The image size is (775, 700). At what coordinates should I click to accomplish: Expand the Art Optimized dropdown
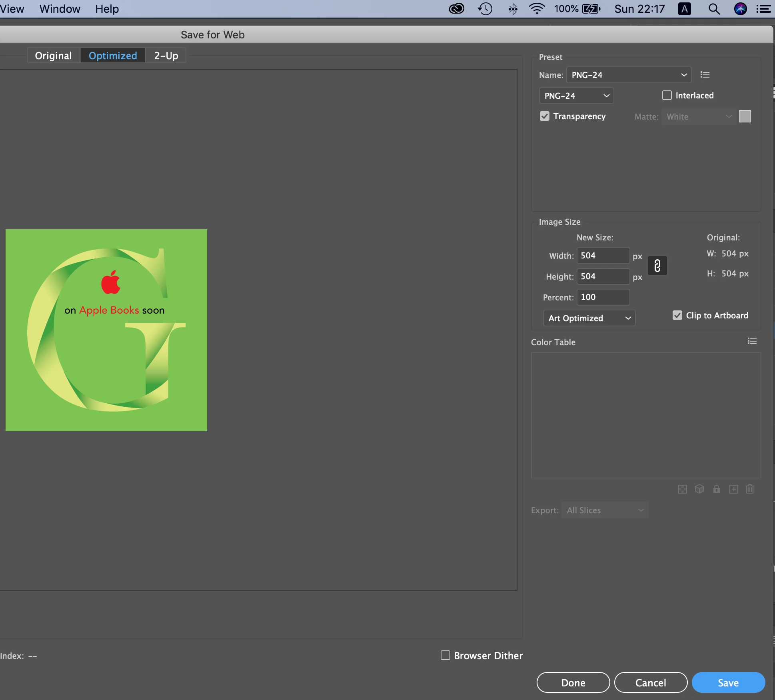pyautogui.click(x=589, y=318)
